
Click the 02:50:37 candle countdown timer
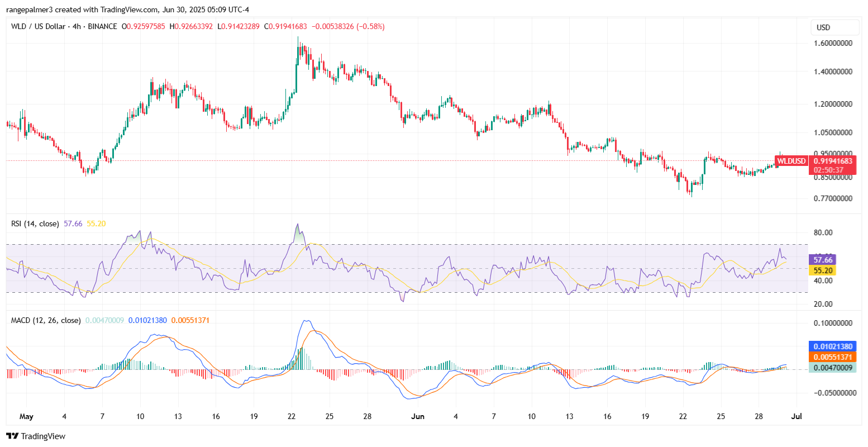click(832, 170)
